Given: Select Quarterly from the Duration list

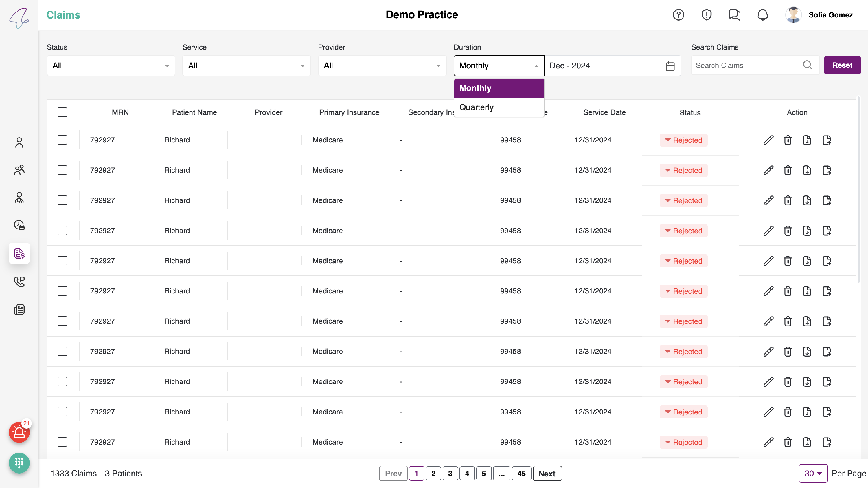Looking at the screenshot, I should coord(477,107).
